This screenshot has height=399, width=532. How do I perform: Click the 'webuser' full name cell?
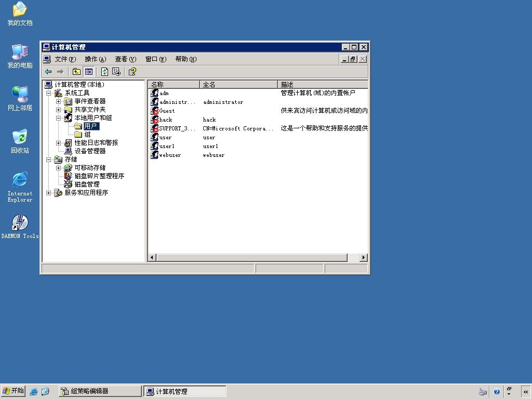(214, 155)
